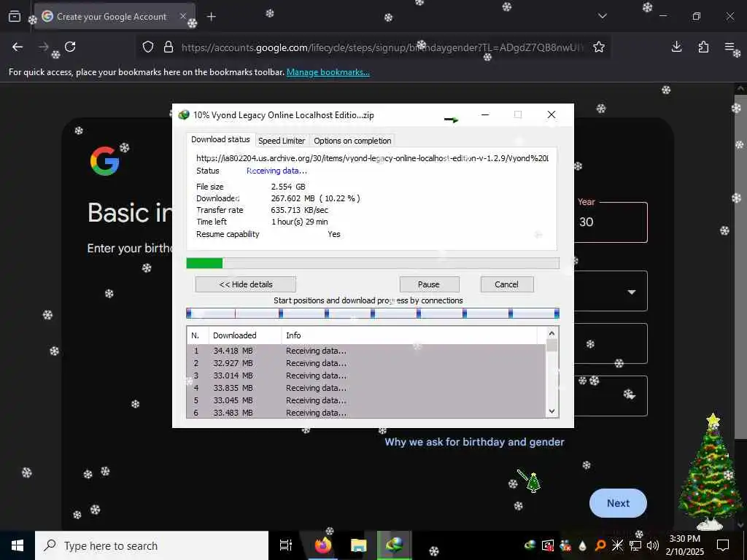Click the Hide details button
The height and width of the screenshot is (560, 747).
246,284
